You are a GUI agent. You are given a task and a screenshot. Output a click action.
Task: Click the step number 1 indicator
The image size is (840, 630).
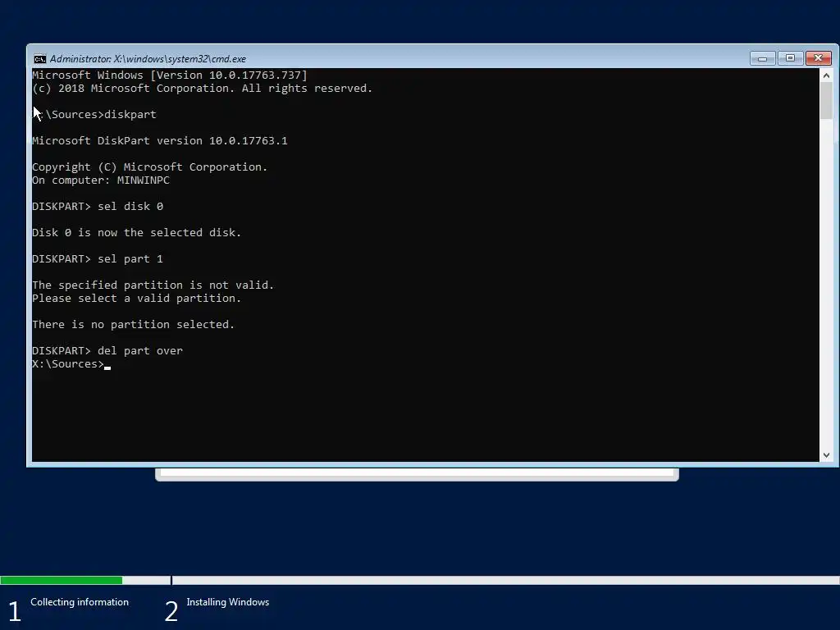[x=15, y=611]
